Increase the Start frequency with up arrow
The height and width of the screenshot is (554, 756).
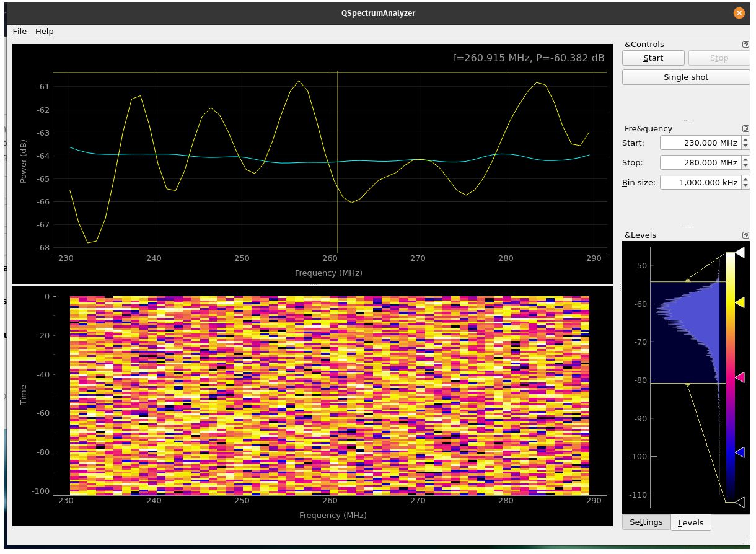tap(745, 140)
